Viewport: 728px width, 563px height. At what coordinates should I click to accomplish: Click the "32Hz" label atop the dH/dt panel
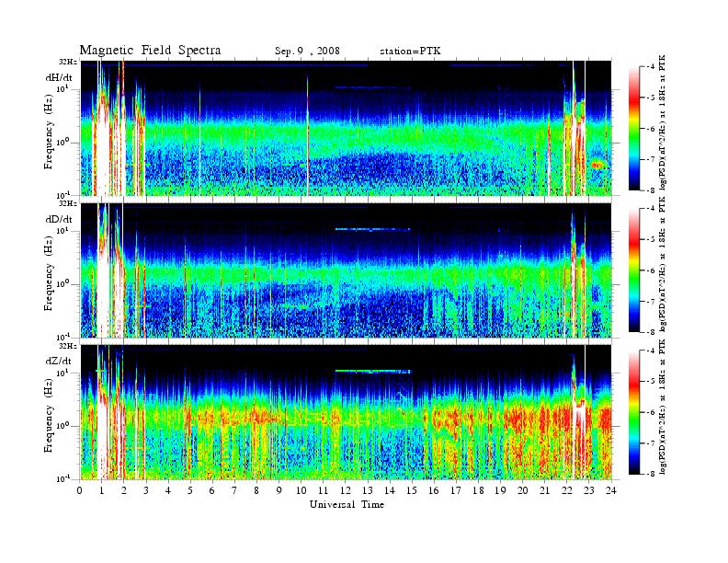click(x=68, y=62)
